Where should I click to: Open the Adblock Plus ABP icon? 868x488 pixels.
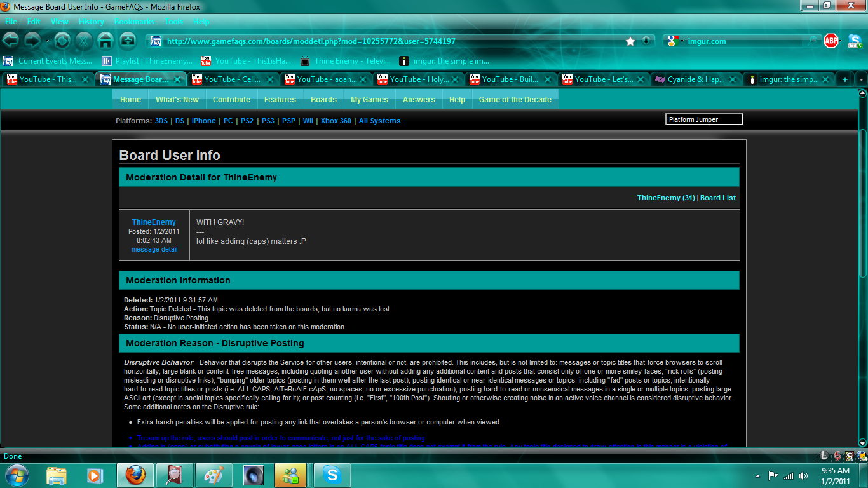831,41
